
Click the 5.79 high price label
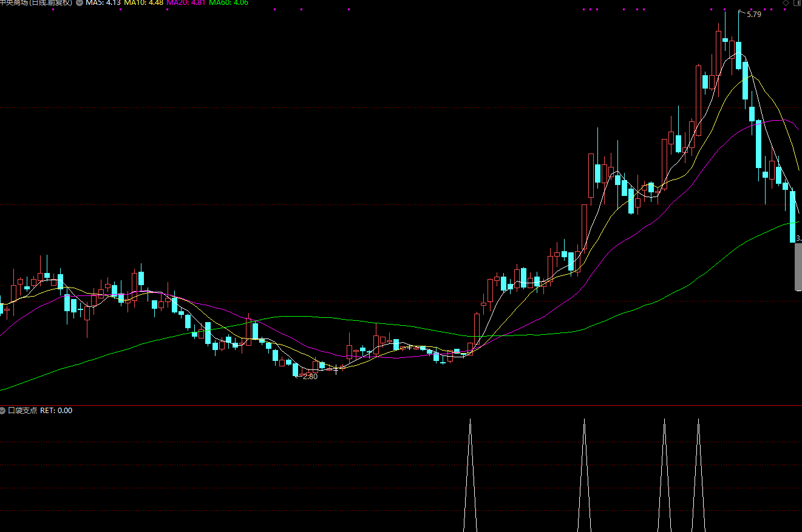point(753,14)
